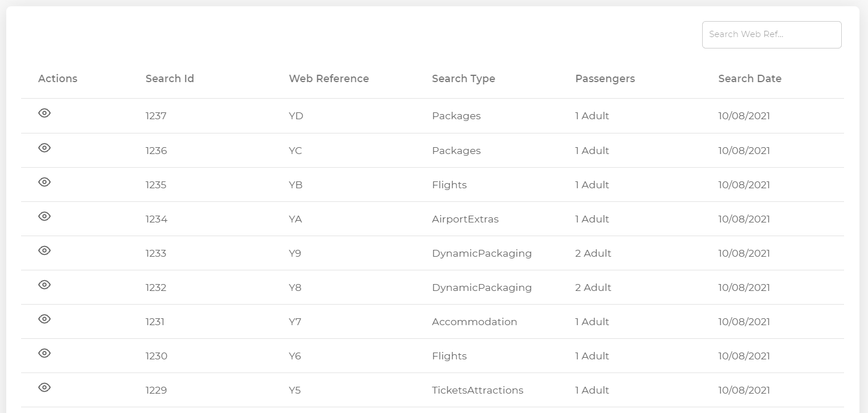Click the eye icon in the YA row
Viewport: 868px width, 413px height.
44,216
